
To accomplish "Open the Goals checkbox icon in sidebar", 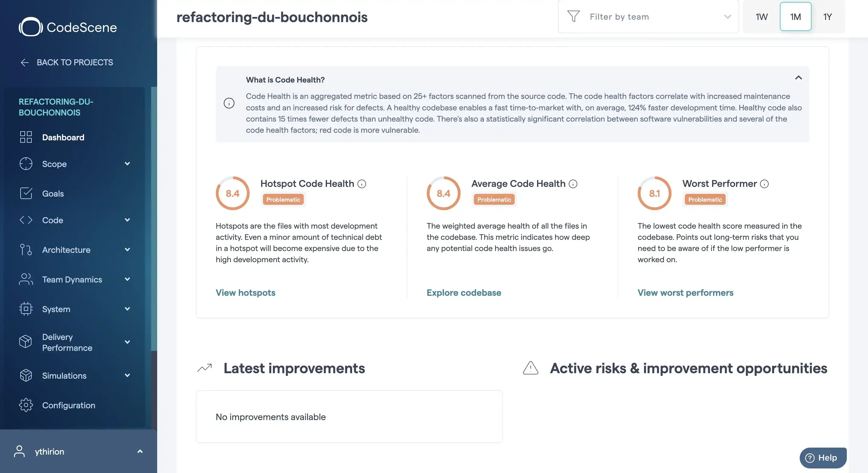I will 26,193.
